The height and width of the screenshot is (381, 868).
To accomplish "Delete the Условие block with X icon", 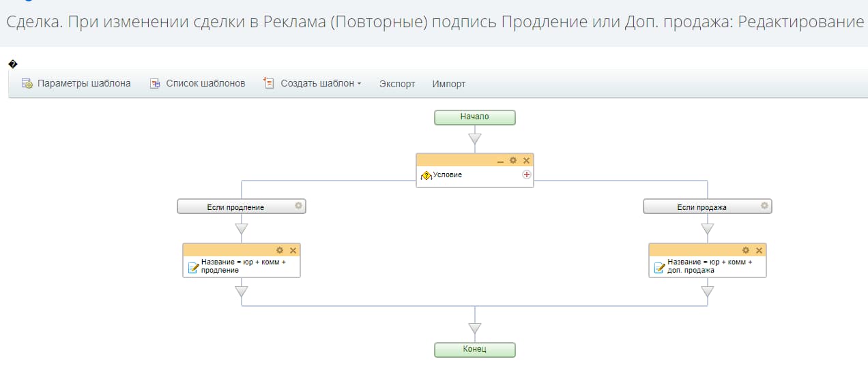I will (526, 161).
